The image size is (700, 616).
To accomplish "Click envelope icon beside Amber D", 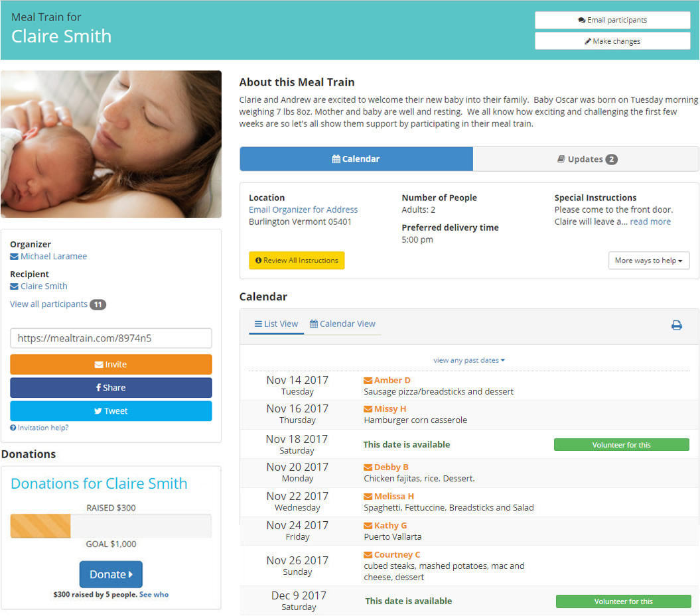I will [368, 381].
